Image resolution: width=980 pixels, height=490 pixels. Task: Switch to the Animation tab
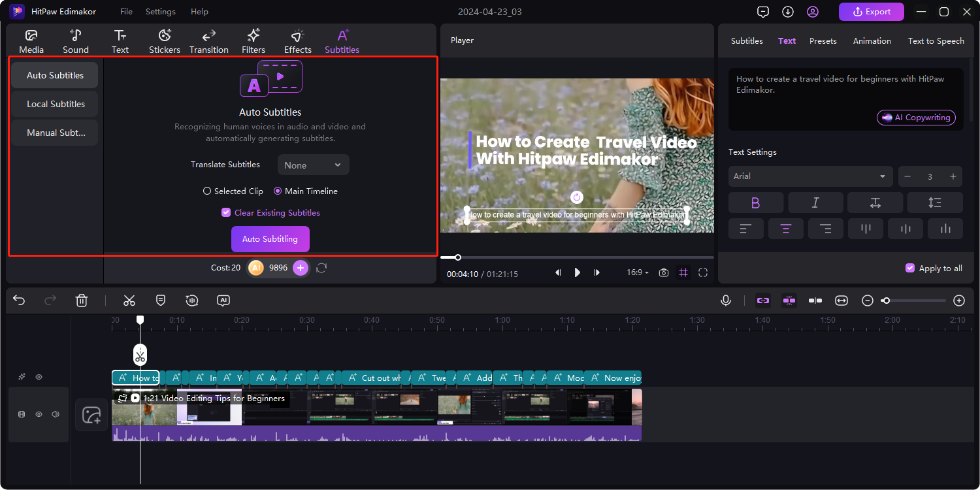(872, 41)
